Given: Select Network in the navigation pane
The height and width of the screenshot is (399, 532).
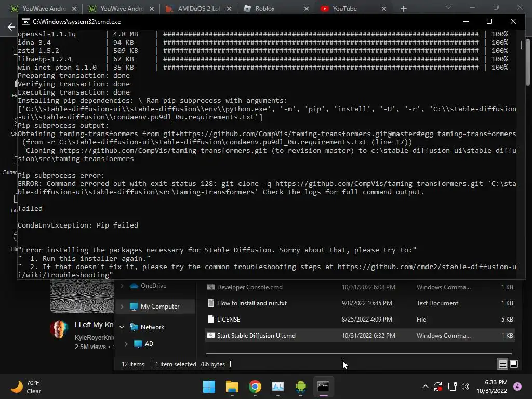Looking at the screenshot, I should [x=152, y=327].
